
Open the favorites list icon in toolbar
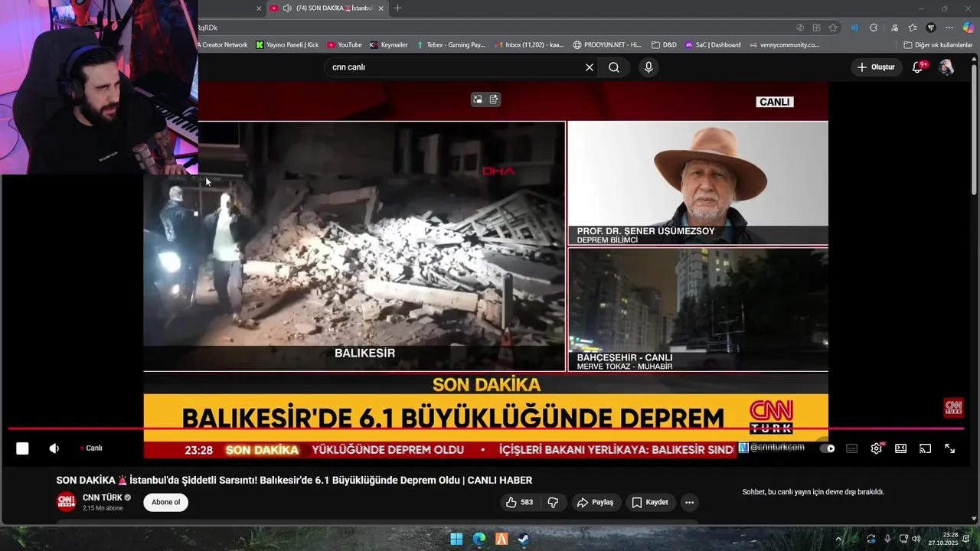913,28
